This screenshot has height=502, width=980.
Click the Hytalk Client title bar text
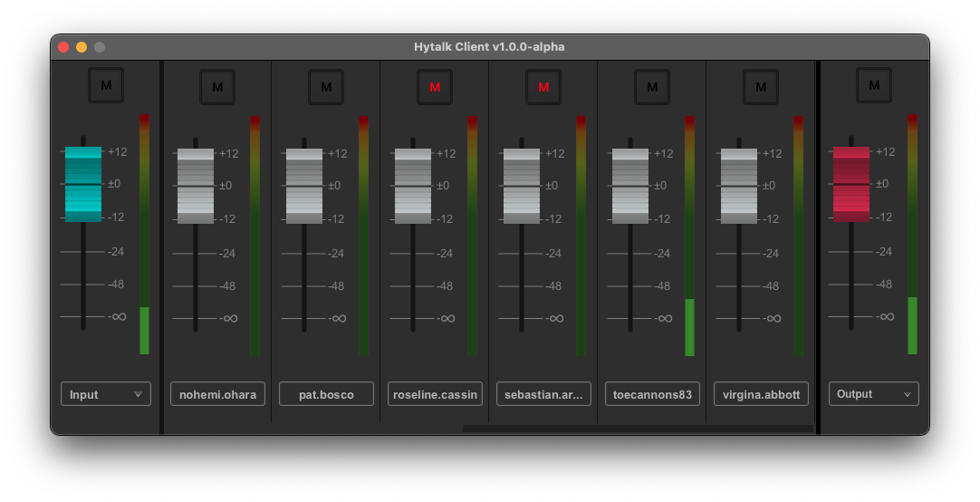coord(489,47)
